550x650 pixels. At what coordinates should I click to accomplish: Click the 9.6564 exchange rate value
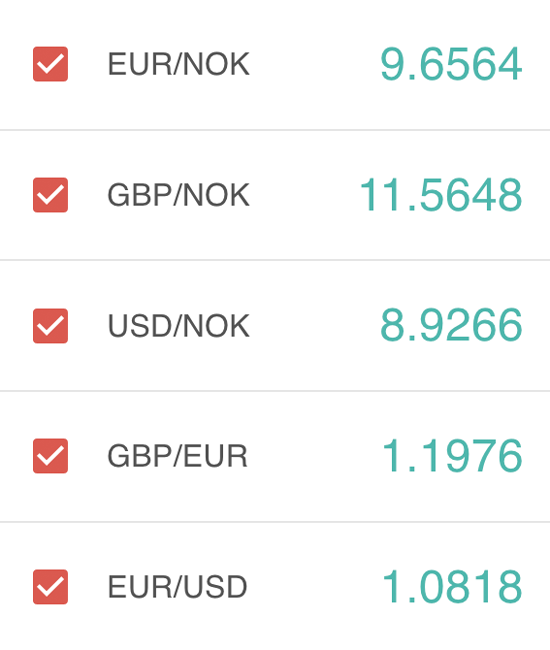(451, 64)
